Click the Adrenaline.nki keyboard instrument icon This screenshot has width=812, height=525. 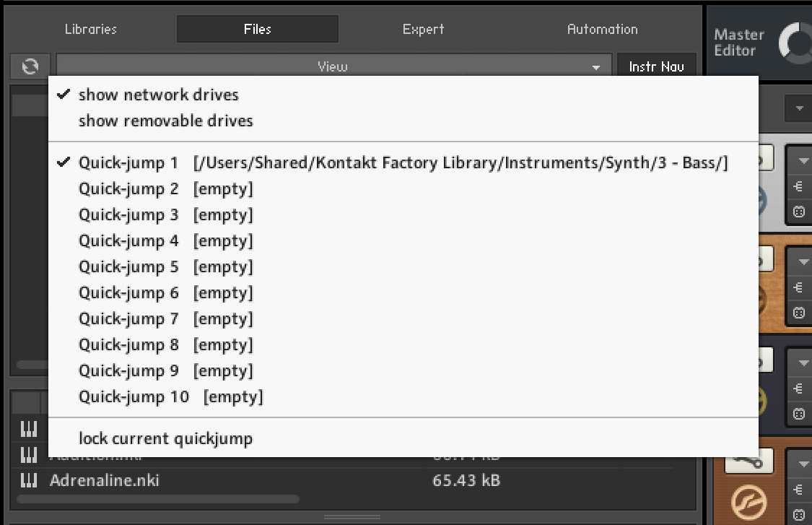click(x=28, y=481)
